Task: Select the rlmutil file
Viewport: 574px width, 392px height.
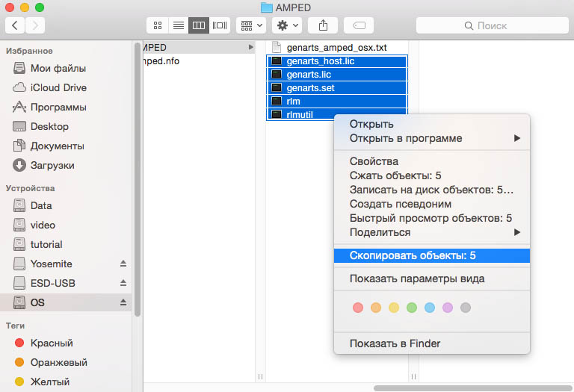Action: point(300,114)
